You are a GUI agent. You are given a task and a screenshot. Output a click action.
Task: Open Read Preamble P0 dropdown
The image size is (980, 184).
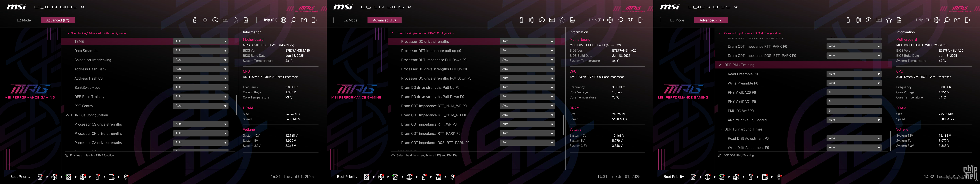click(x=854, y=74)
